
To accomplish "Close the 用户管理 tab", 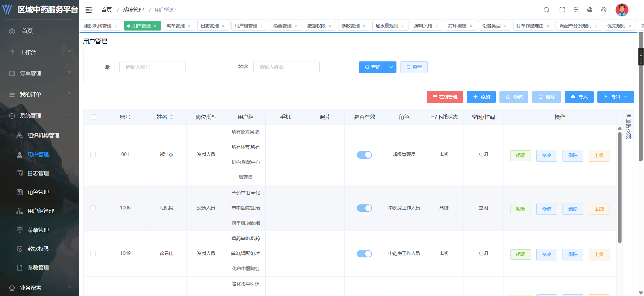I will (x=155, y=26).
